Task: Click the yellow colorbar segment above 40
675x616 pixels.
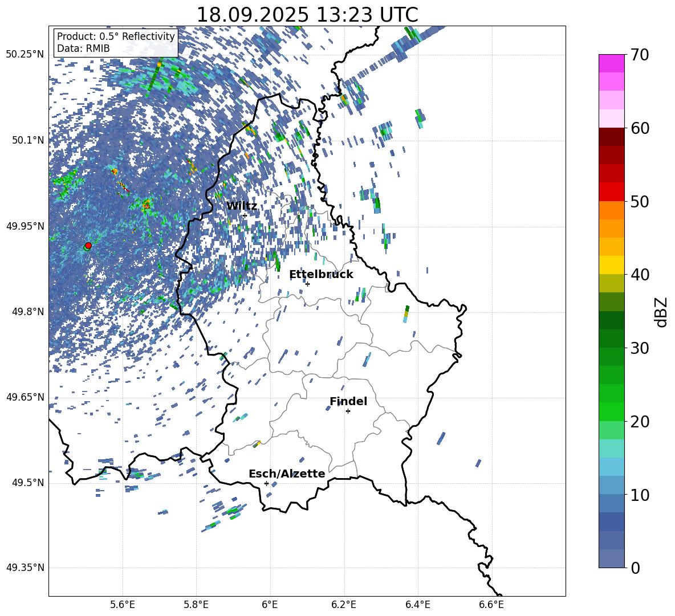Action: click(x=611, y=265)
